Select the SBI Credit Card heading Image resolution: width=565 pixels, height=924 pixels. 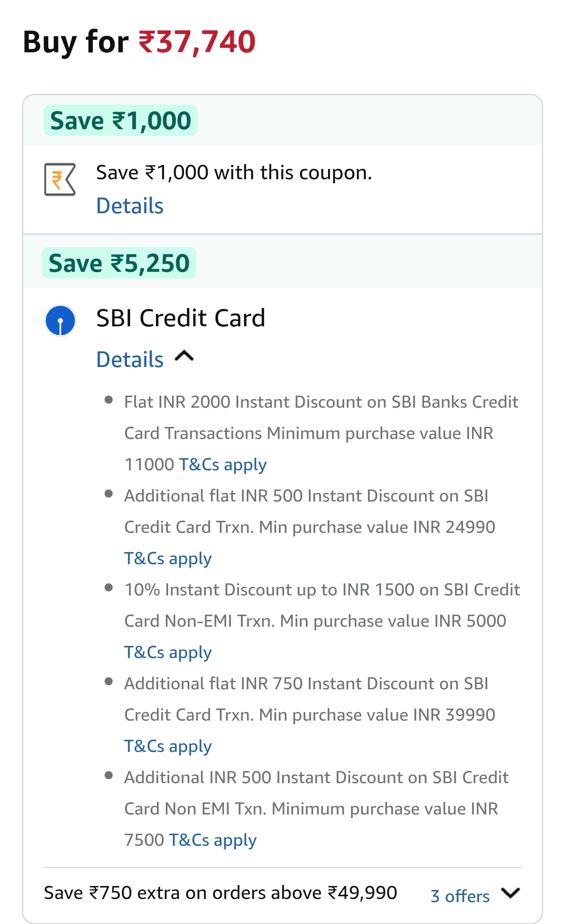click(181, 318)
